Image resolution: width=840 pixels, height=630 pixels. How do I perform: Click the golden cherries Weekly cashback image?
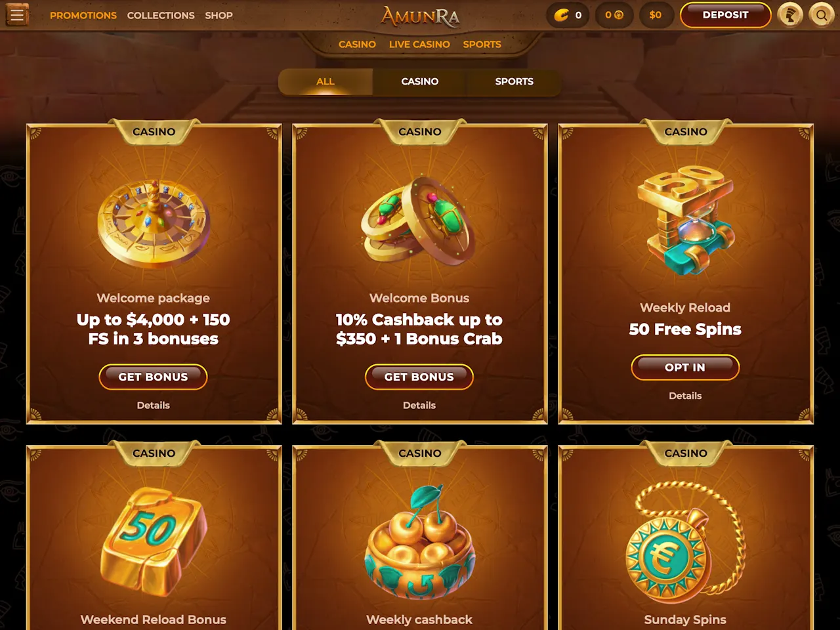tap(420, 543)
